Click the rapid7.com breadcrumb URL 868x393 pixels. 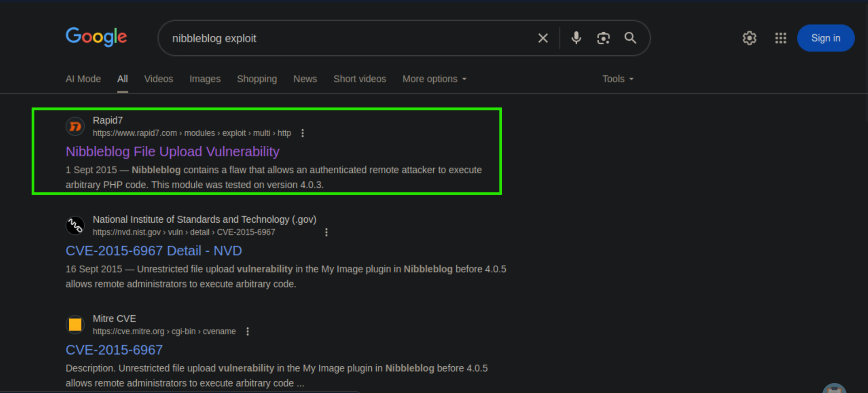(192, 133)
